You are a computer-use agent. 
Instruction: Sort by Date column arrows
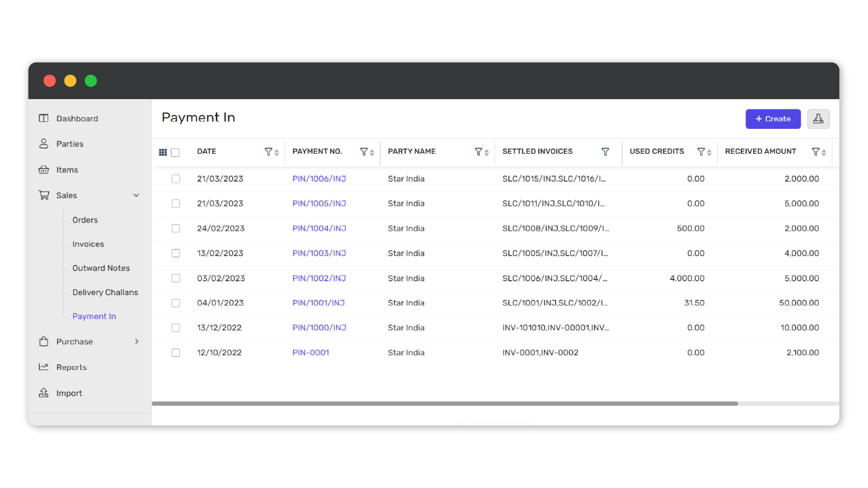coord(277,153)
